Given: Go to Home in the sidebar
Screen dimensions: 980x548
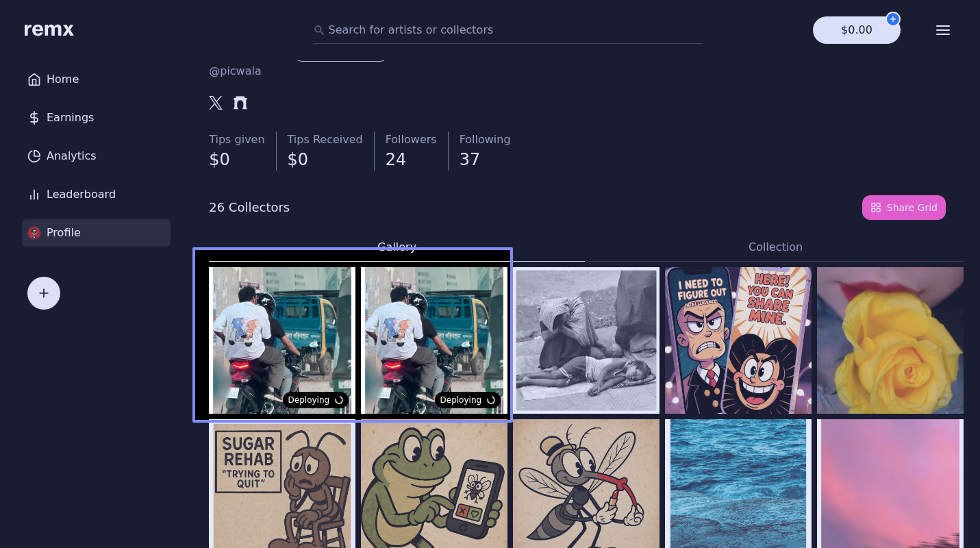Looking at the screenshot, I should 62,79.
